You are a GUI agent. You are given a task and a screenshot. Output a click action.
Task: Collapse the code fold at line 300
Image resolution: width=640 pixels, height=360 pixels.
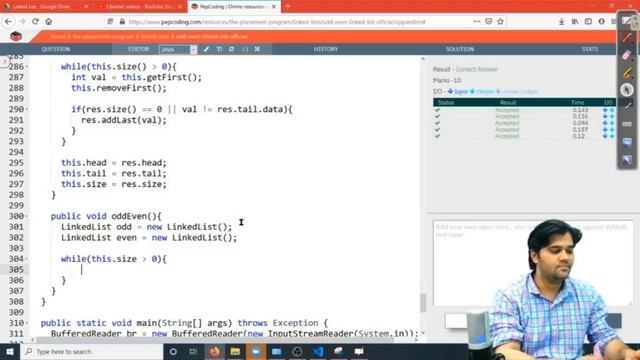(27, 216)
